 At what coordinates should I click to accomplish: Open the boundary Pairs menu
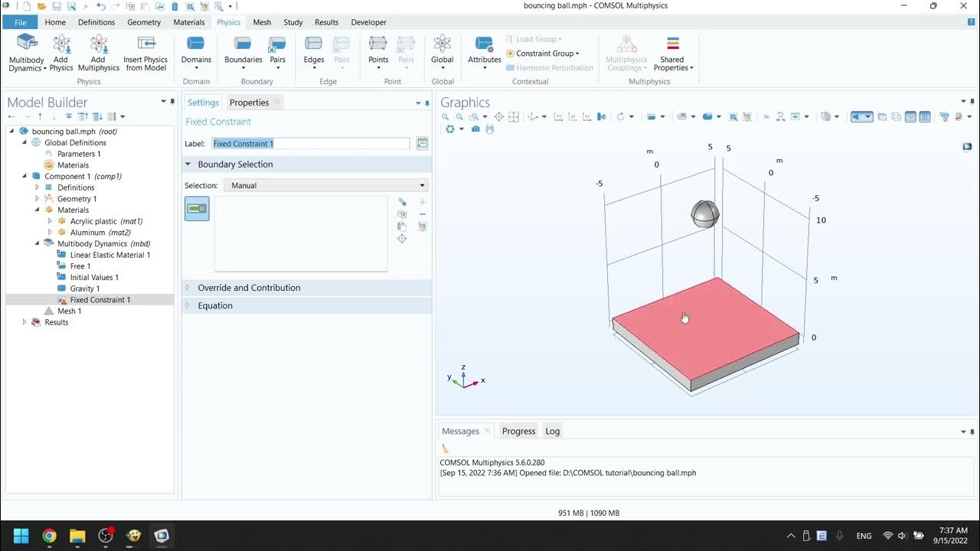coord(277,54)
